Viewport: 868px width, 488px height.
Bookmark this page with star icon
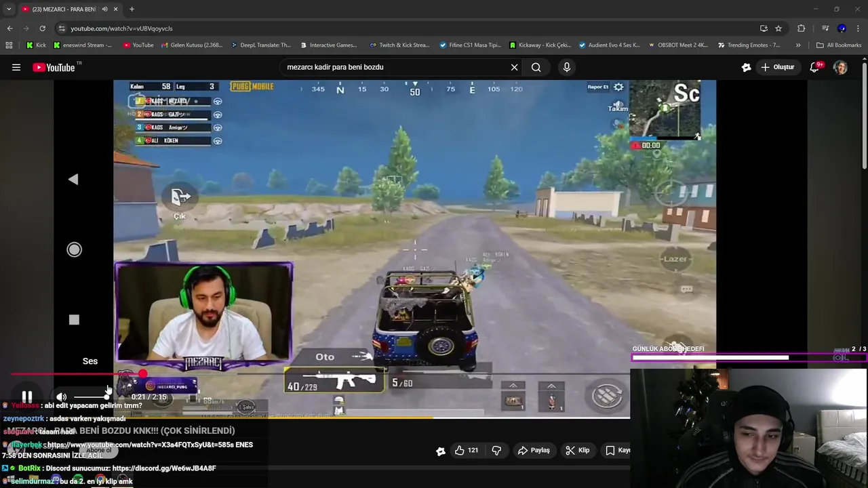[x=778, y=28]
